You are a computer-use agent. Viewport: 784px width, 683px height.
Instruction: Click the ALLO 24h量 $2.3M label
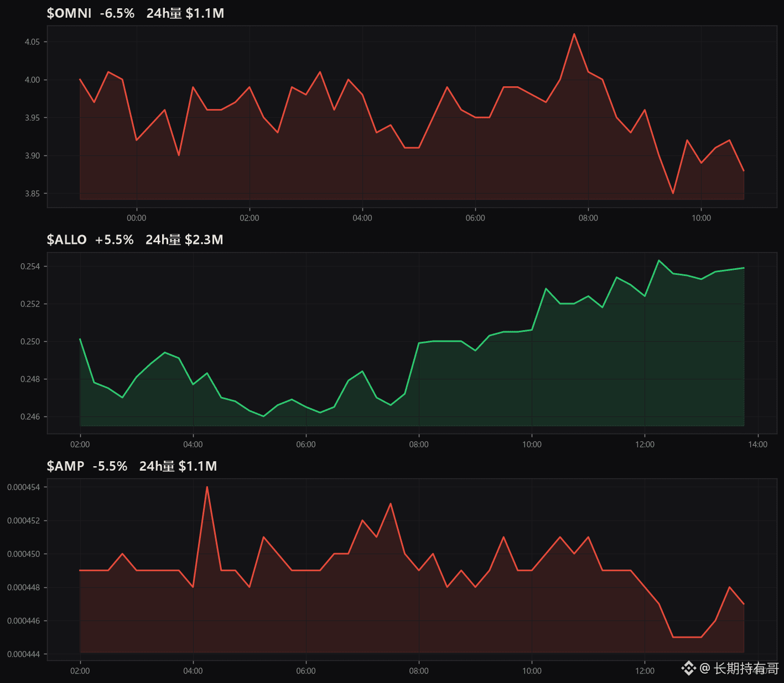[184, 239]
